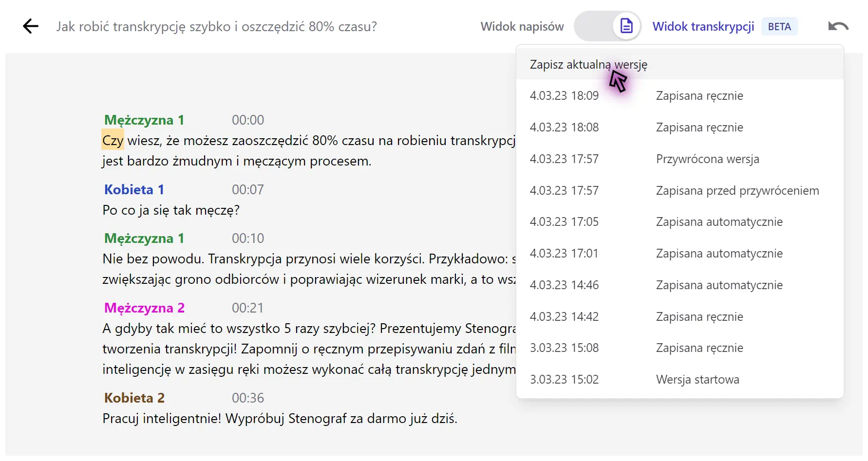Select version 4.03.23 17:05 Zapisana automatycznie

[680, 222]
